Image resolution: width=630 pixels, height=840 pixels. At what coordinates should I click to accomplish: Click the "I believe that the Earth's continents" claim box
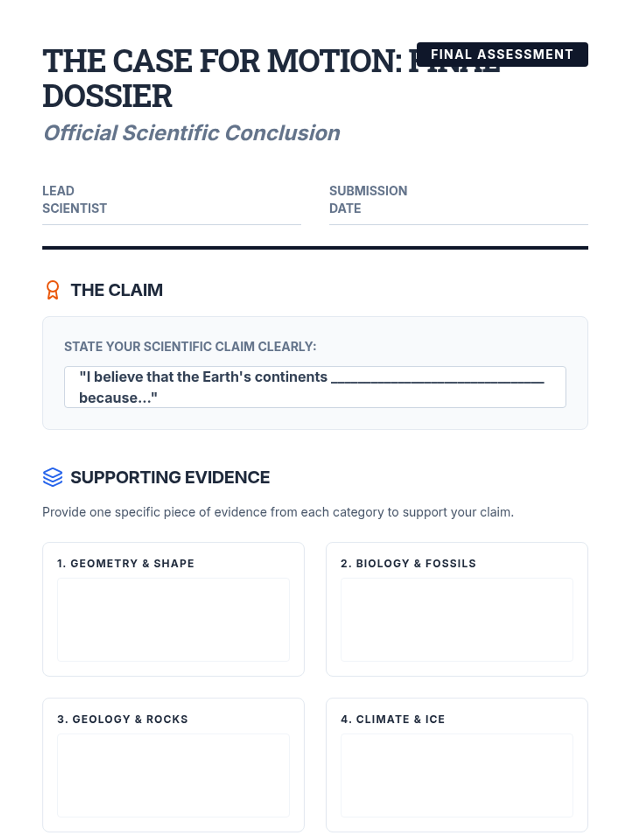click(315, 387)
